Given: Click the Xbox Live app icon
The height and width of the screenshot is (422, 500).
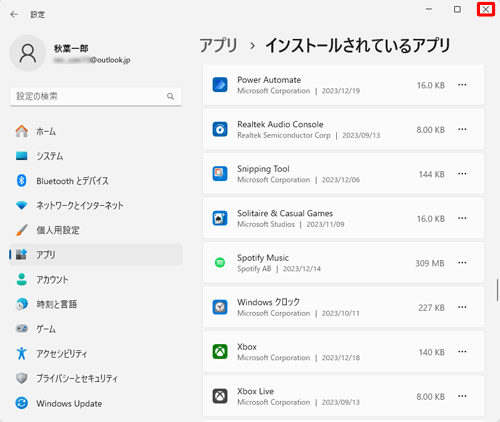Looking at the screenshot, I should pos(220,396).
